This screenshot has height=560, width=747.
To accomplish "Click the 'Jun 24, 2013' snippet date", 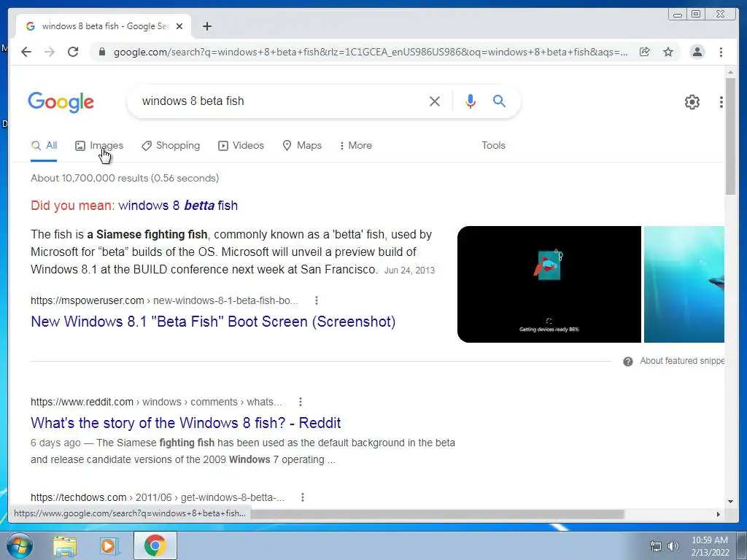I will [409, 271].
